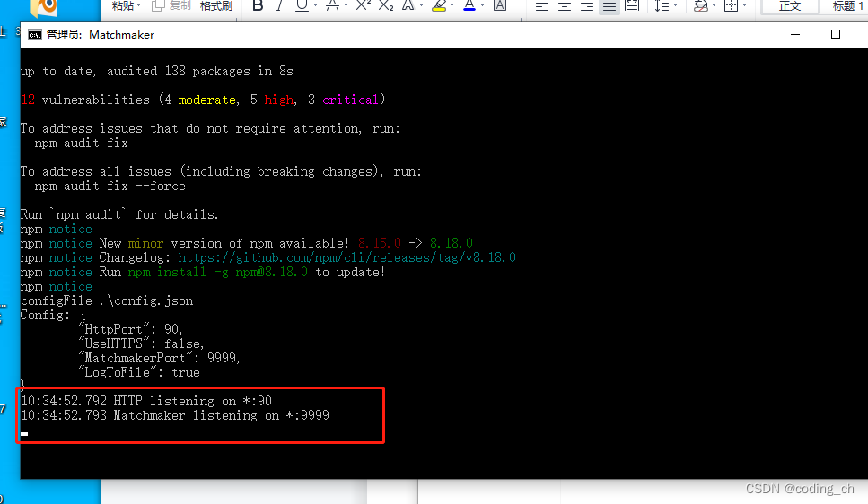This screenshot has width=868, height=504.
Task: Open the strikethrough options dropdown arrow
Action: tap(346, 5)
